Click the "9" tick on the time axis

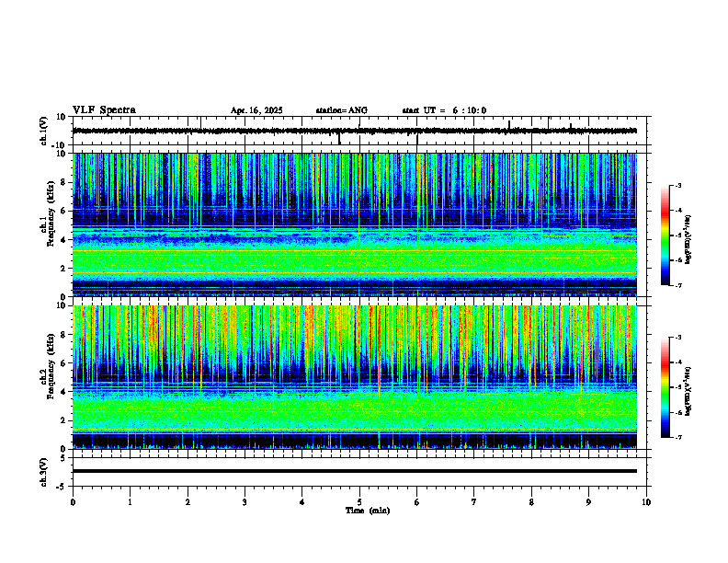(588, 502)
